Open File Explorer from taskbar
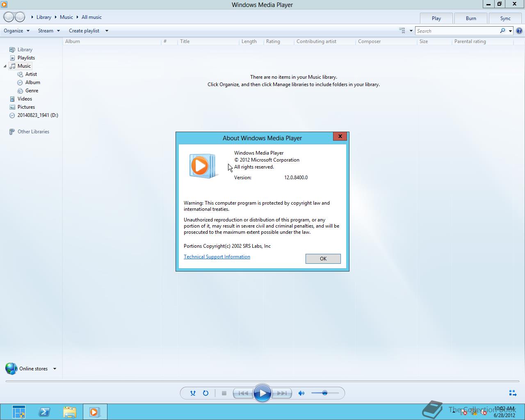 point(70,412)
